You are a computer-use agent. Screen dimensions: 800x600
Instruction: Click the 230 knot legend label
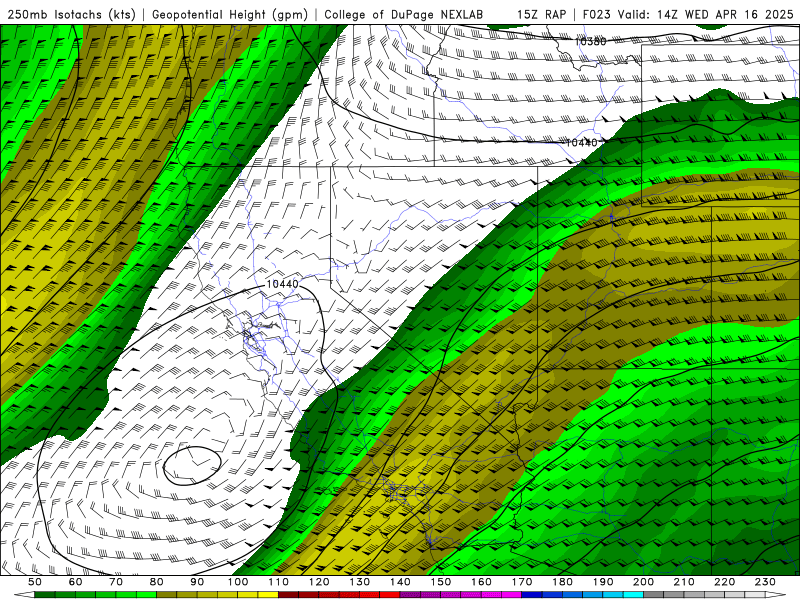[765, 582]
